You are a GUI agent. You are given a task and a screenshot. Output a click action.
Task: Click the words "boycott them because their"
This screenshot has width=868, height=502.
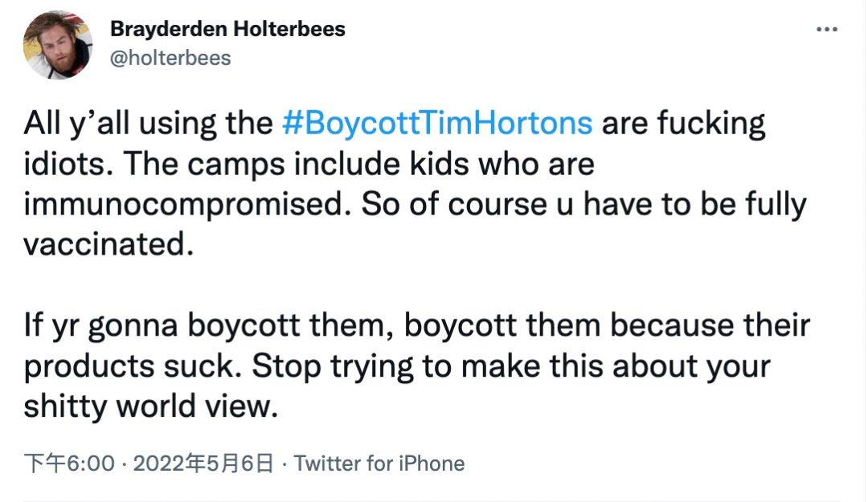[x=607, y=325]
